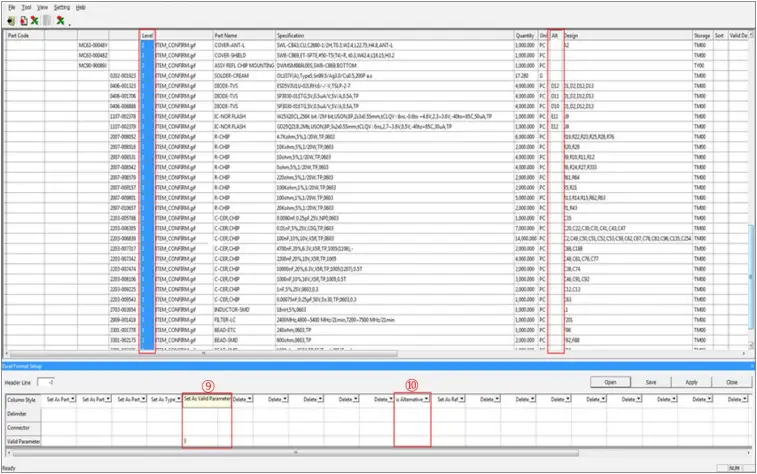
Task: Click the Valid Parameter row label
Action: pos(23,441)
